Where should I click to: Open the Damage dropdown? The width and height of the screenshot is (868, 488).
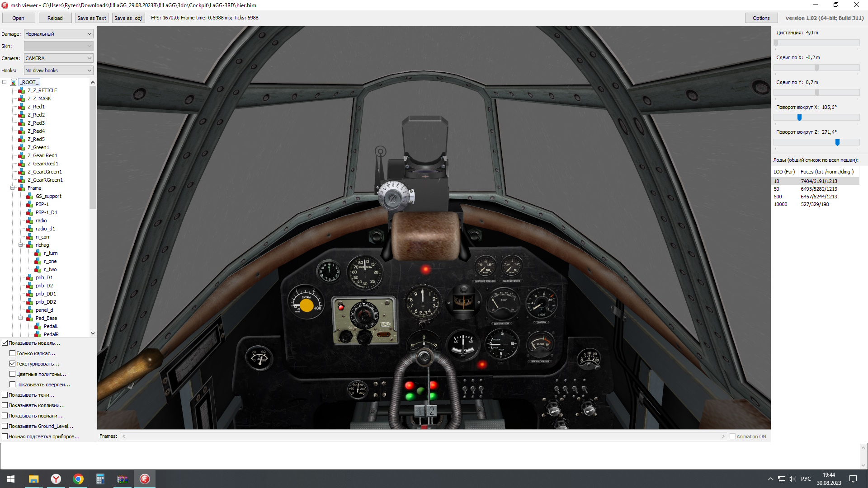(58, 34)
